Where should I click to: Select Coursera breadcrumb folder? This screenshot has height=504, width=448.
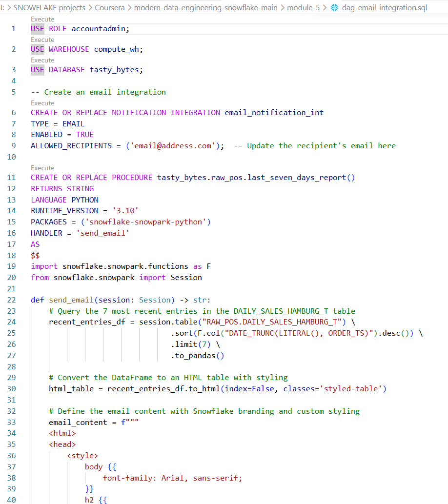[x=110, y=7]
